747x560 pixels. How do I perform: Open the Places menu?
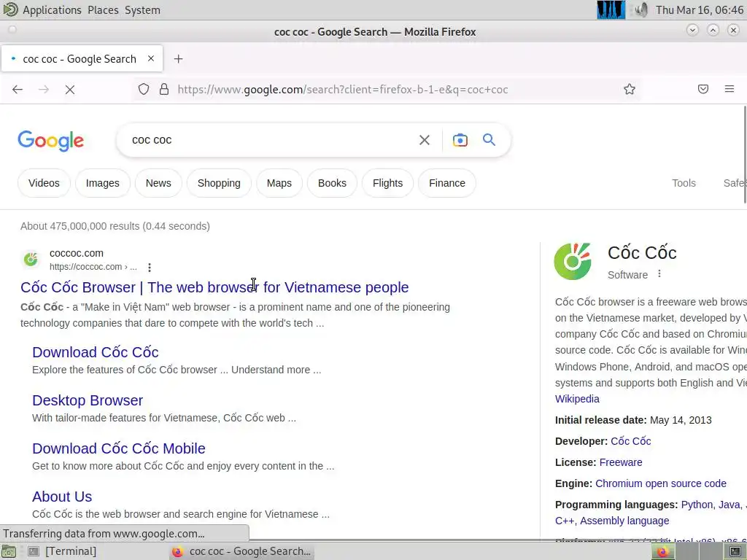pyautogui.click(x=103, y=10)
